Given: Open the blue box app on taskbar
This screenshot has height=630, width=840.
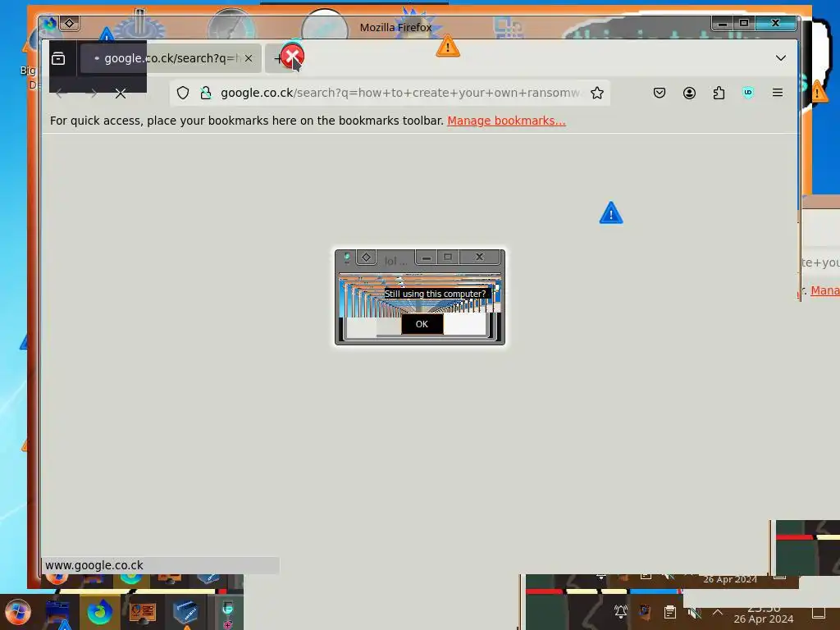Looking at the screenshot, I should [185, 612].
